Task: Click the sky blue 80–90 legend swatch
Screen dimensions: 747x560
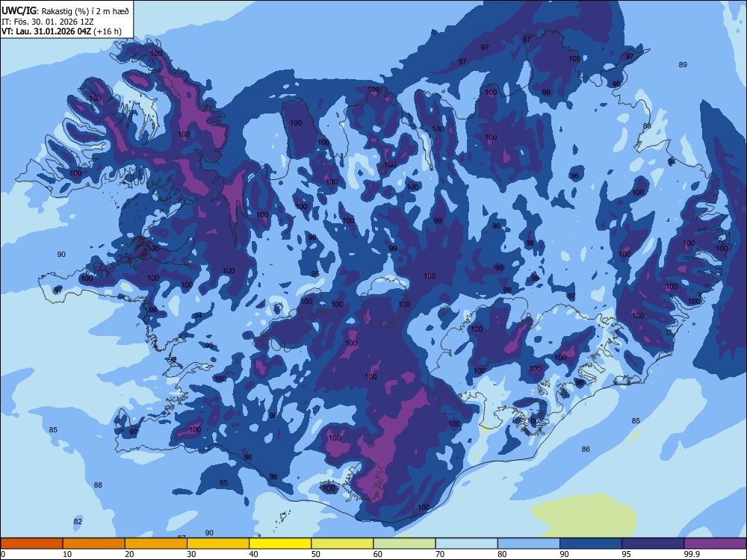Action: (529, 544)
